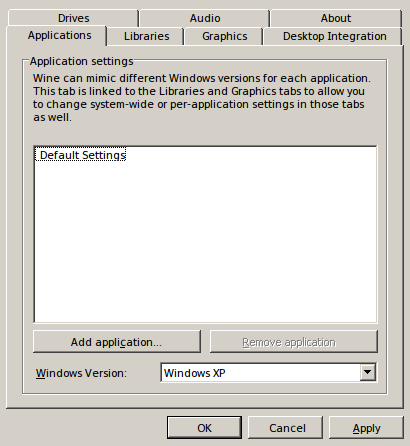Show the Desktop Integration tab
Viewport: 410px width, 446px height.
tap(334, 36)
